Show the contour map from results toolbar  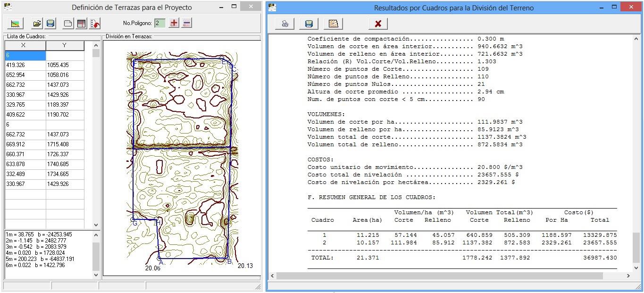(x=334, y=24)
